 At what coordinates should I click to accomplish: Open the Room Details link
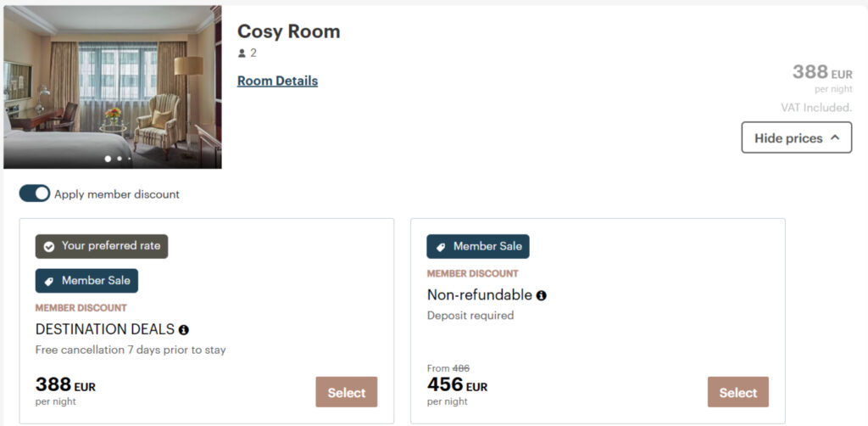coord(277,81)
